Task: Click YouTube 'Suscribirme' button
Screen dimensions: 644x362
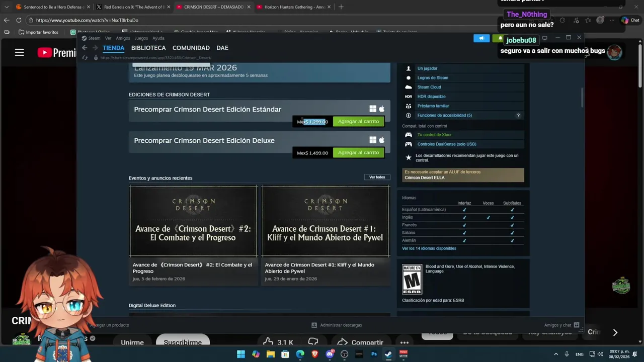Action: tap(183, 342)
